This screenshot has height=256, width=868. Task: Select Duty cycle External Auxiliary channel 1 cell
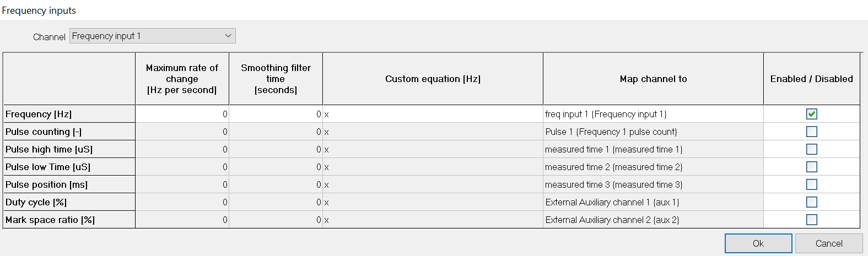pyautogui.click(x=653, y=202)
